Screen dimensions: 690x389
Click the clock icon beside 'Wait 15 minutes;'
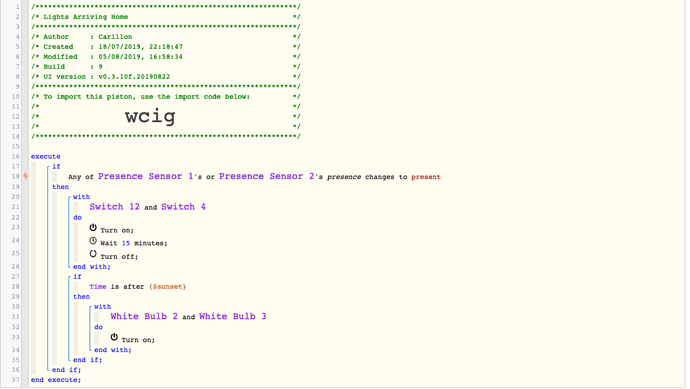click(x=93, y=241)
